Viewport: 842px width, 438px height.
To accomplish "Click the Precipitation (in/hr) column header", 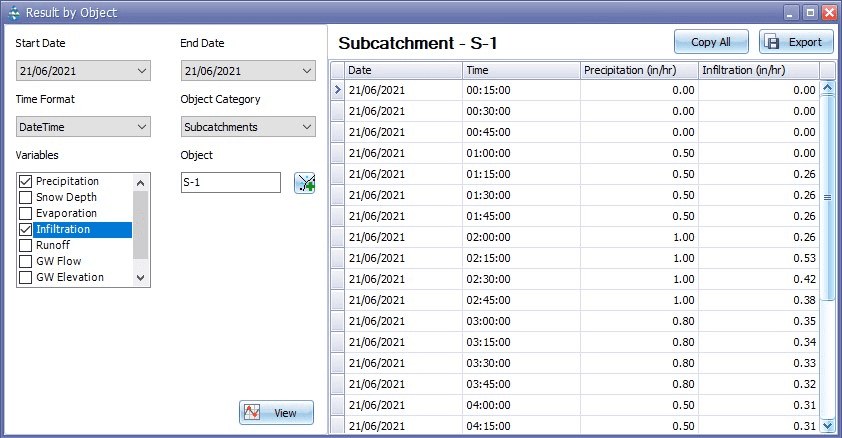I will (x=639, y=70).
